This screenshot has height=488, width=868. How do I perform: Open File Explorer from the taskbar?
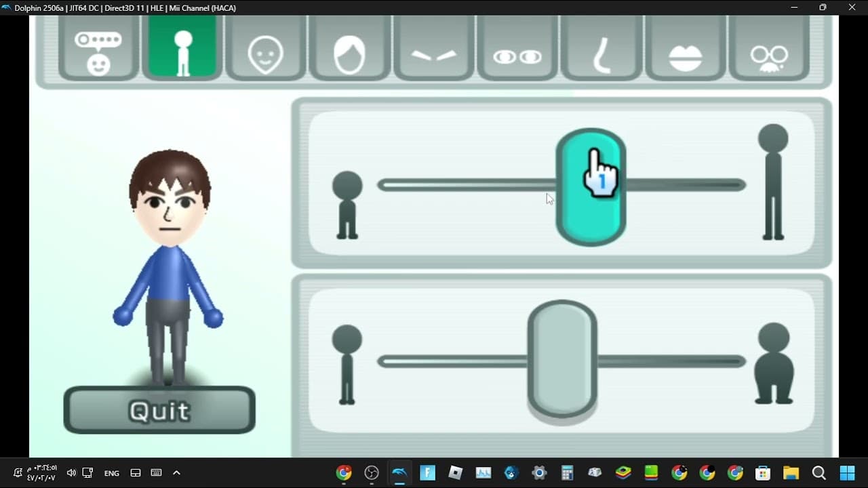[x=791, y=473]
